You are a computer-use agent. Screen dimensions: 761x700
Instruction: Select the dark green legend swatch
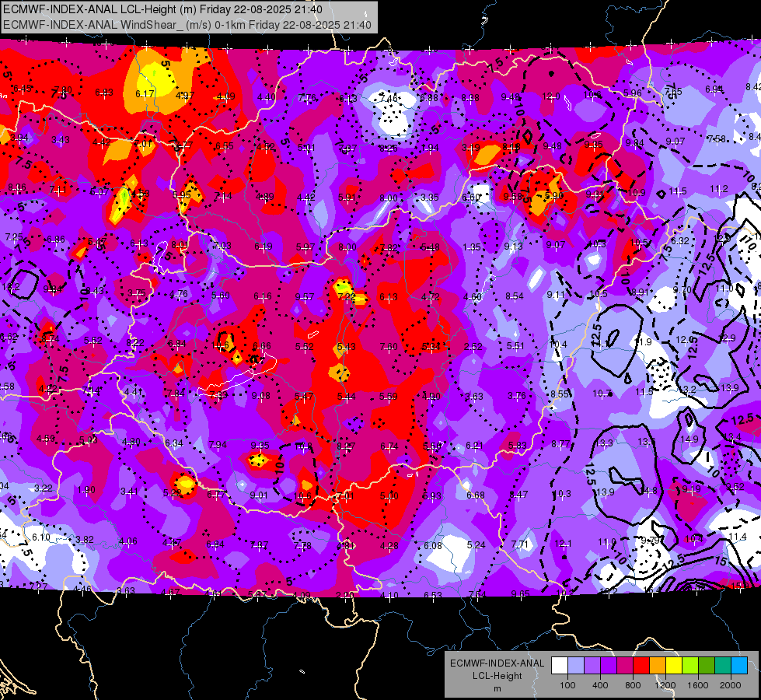(707, 666)
